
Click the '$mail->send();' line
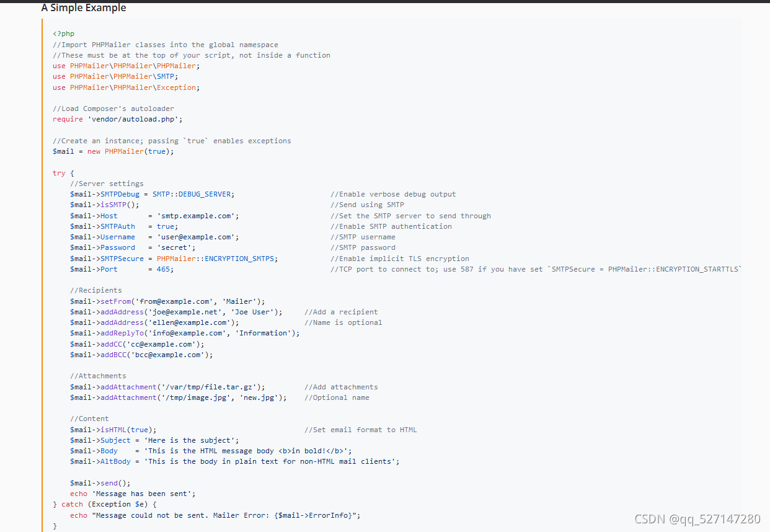click(100, 483)
